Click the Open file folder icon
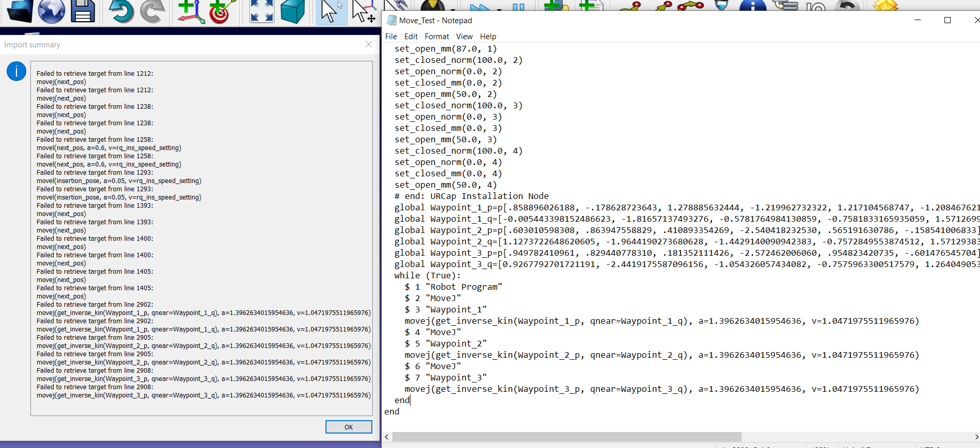This screenshot has height=448, width=980. [20, 11]
